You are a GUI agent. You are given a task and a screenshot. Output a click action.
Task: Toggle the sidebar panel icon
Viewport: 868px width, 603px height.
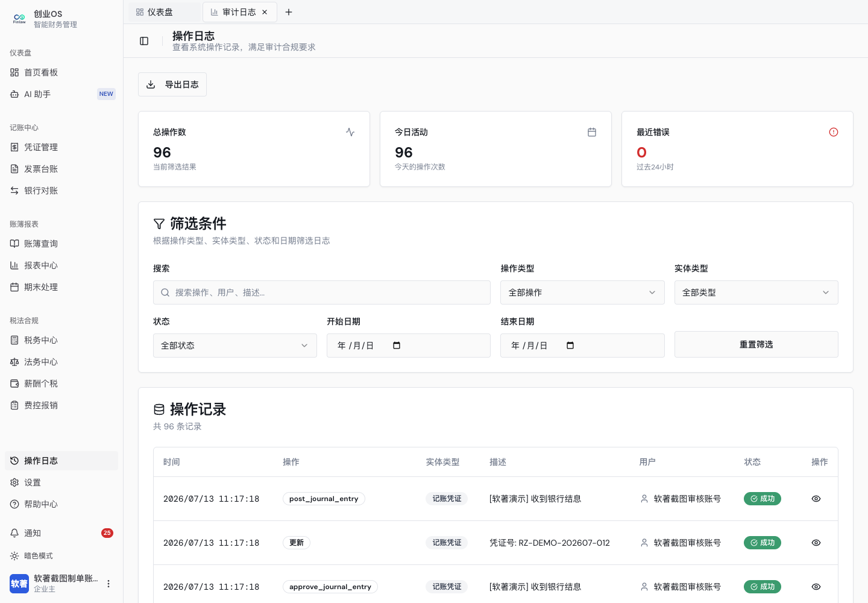144,41
